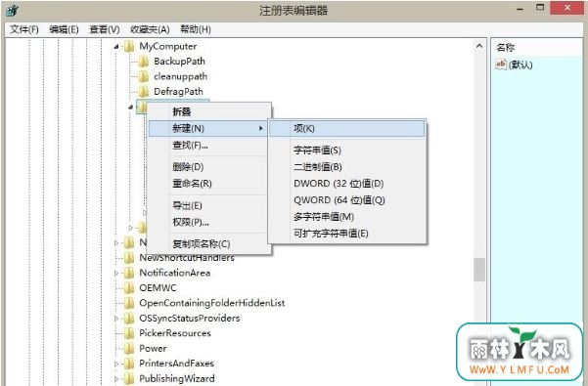Select the (默认) value name
Screen dimensions: 588x386
(x=520, y=64)
